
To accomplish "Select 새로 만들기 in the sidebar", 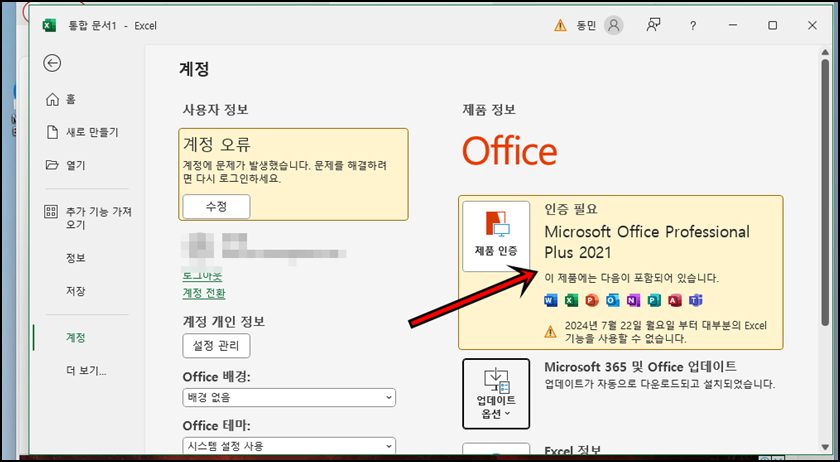I will (x=82, y=132).
